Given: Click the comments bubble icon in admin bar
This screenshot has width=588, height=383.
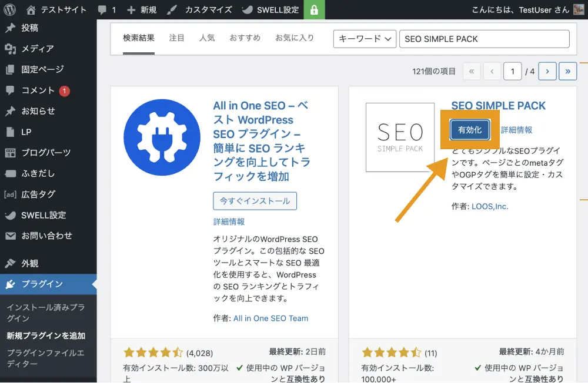Looking at the screenshot, I should coord(102,10).
